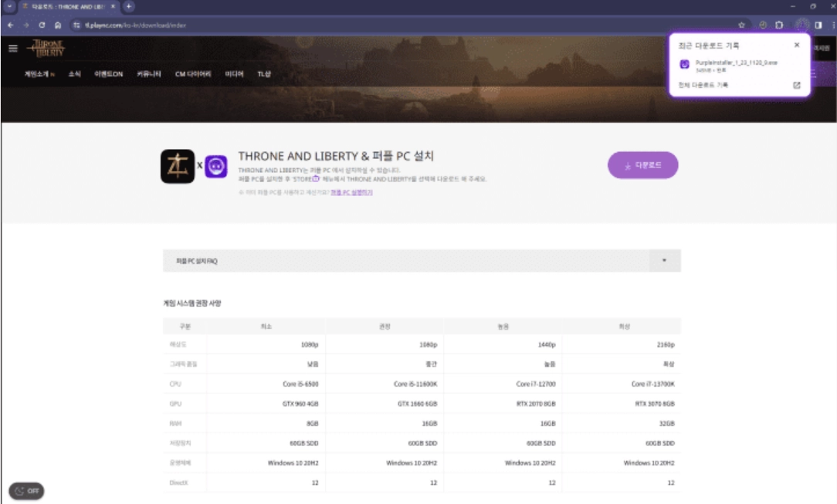Click the 'DirectX' row label

[x=179, y=482]
